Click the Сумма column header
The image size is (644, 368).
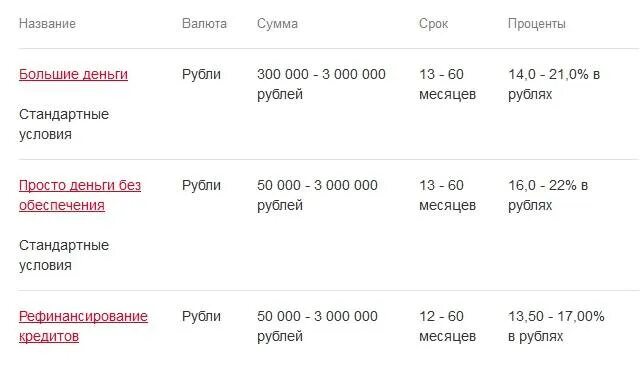[x=277, y=23]
